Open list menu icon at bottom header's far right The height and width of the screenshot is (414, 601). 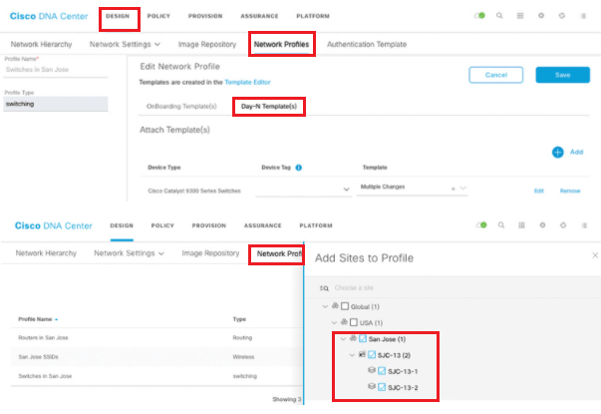click(584, 225)
